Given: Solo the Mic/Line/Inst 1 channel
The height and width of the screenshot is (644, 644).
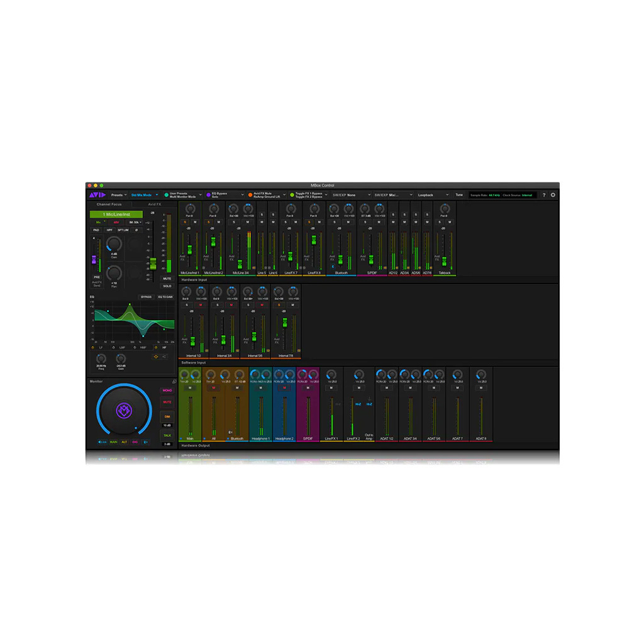Looking at the screenshot, I should (x=185, y=222).
